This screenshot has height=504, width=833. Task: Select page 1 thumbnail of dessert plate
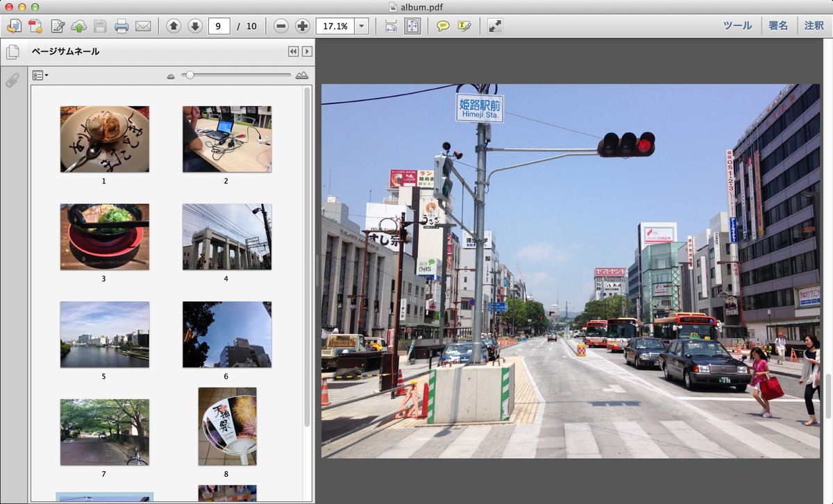tap(104, 139)
